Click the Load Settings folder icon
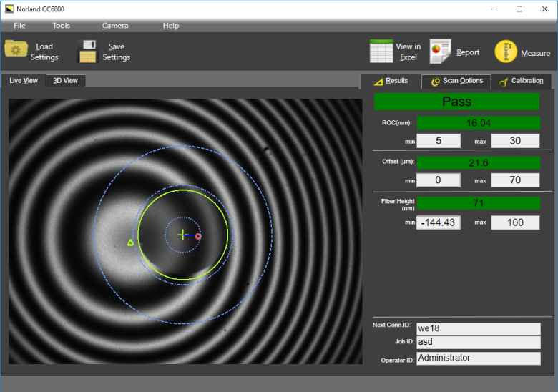The image size is (558, 392). click(x=16, y=49)
